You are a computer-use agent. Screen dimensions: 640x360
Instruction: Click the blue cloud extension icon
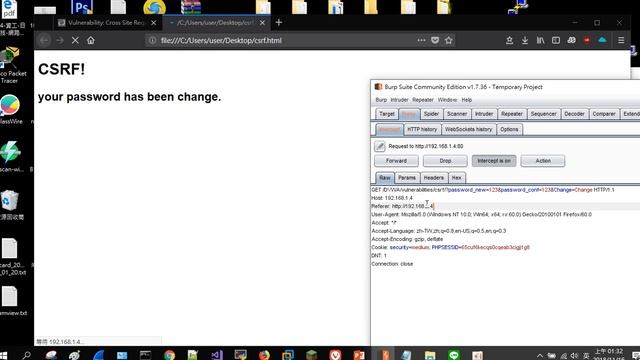pyautogui.click(x=602, y=40)
